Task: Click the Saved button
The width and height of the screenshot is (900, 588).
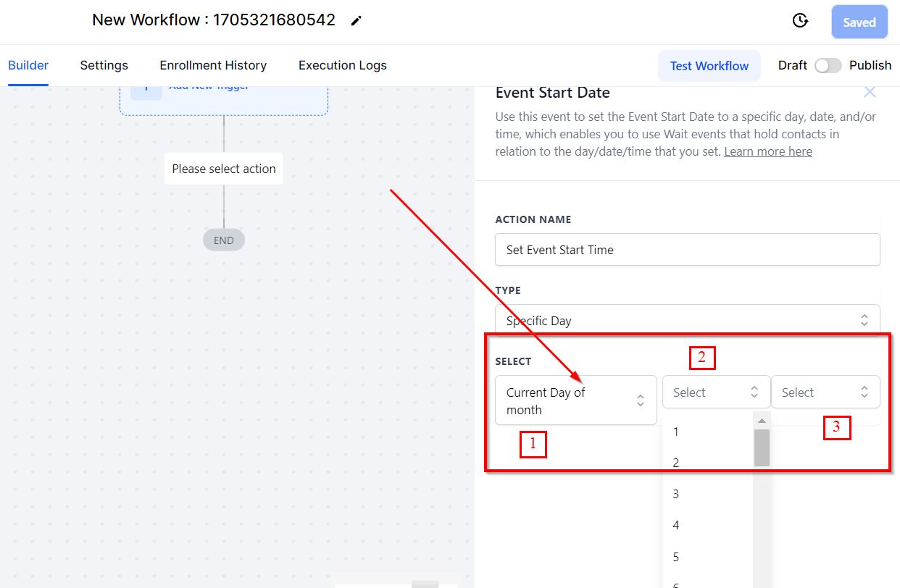Action: (x=859, y=22)
